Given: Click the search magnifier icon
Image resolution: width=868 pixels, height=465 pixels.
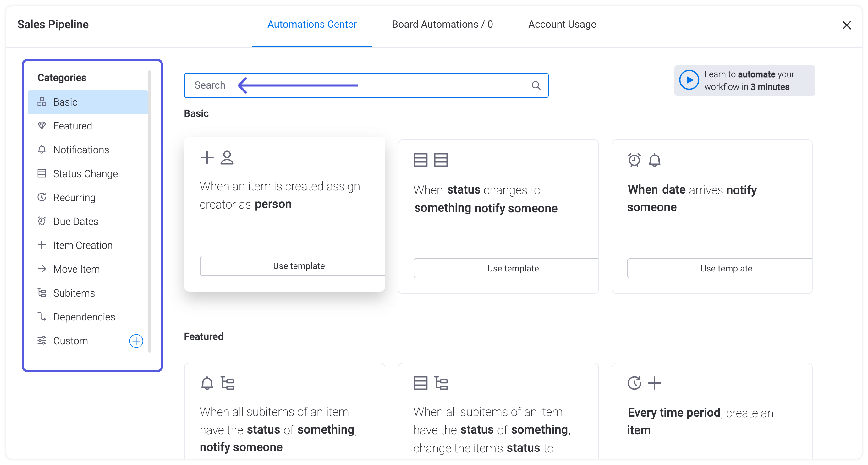Looking at the screenshot, I should (536, 85).
